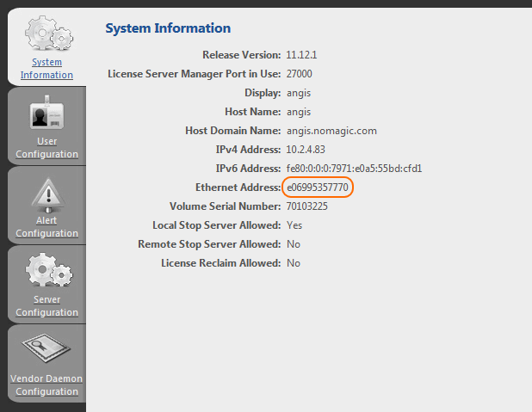Image resolution: width=532 pixels, height=412 pixels.
Task: Click the circled Ethernet Address value e06995357770
Action: [x=318, y=188]
